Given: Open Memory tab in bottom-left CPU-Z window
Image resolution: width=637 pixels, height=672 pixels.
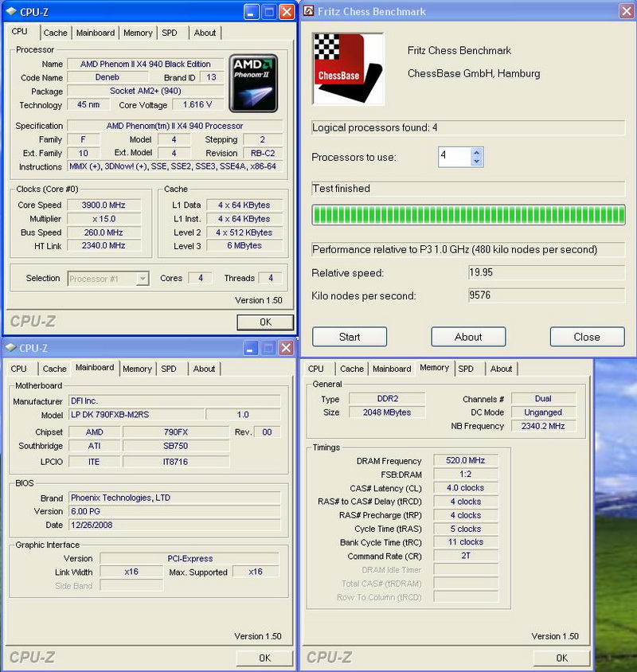Looking at the screenshot, I should [x=137, y=369].
